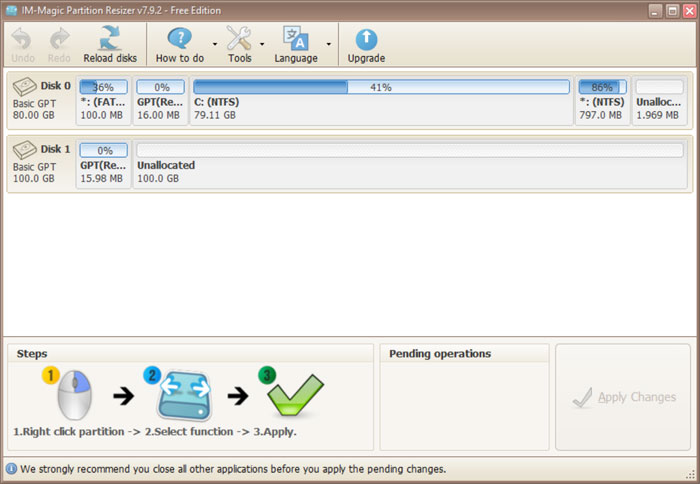Select the 100.0 GB Unallocated space on Disk 1

410,164
